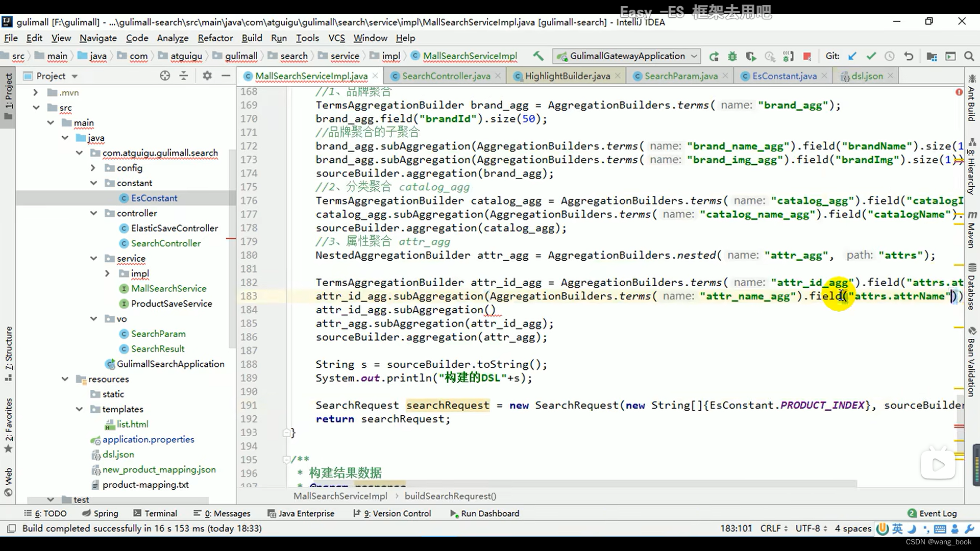Click the Scroll from Source target icon

[164, 76]
